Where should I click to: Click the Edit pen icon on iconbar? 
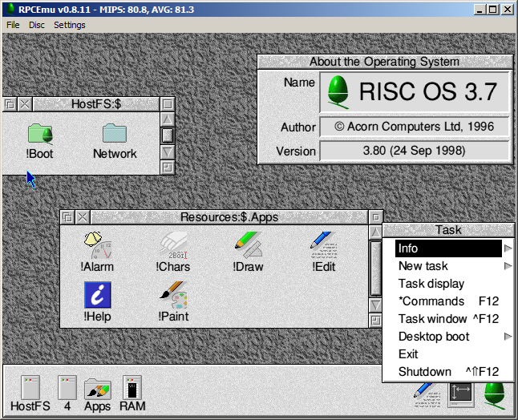tap(427, 396)
